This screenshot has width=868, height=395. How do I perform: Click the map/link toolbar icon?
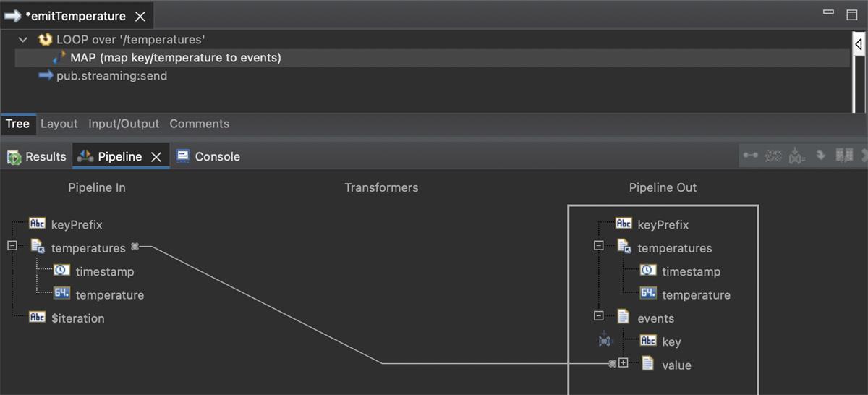tap(751, 156)
